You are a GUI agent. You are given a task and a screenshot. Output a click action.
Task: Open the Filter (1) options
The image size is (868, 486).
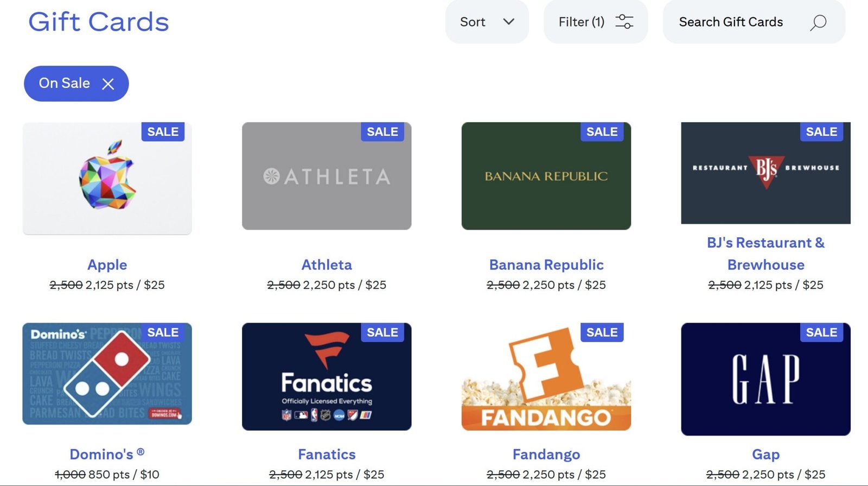click(582, 22)
